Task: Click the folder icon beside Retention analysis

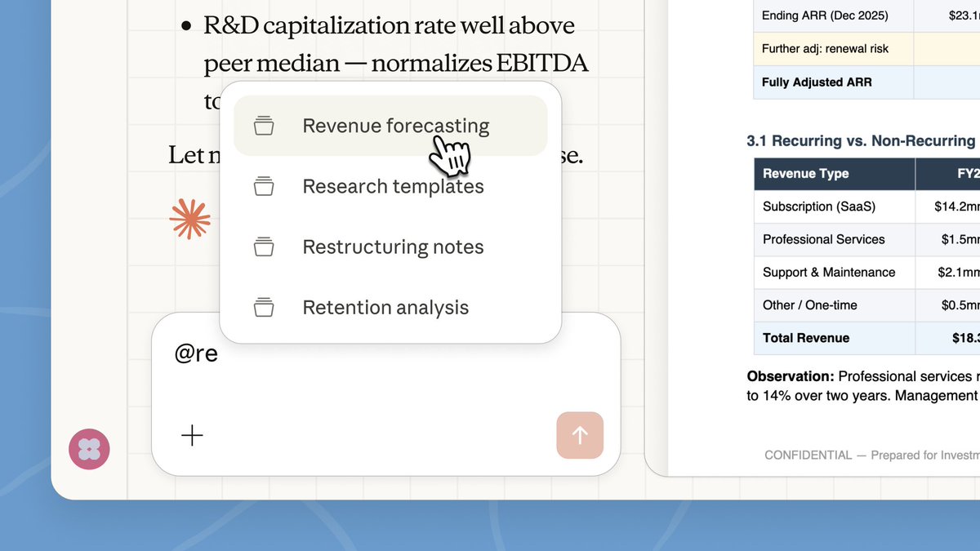Action: (x=263, y=307)
